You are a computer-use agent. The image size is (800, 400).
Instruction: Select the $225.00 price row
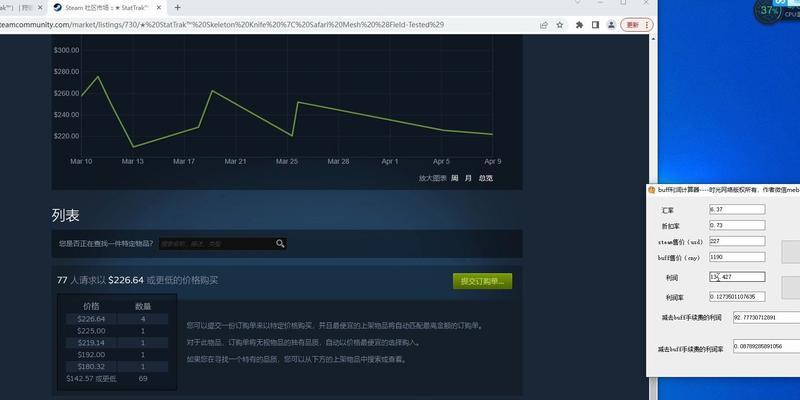pyautogui.click(x=117, y=331)
